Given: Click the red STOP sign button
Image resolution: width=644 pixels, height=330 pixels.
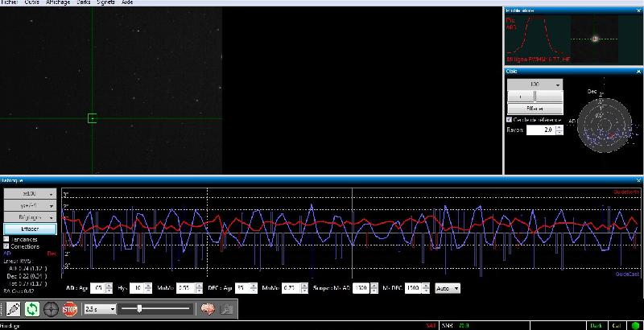Looking at the screenshot, I should click(70, 308).
